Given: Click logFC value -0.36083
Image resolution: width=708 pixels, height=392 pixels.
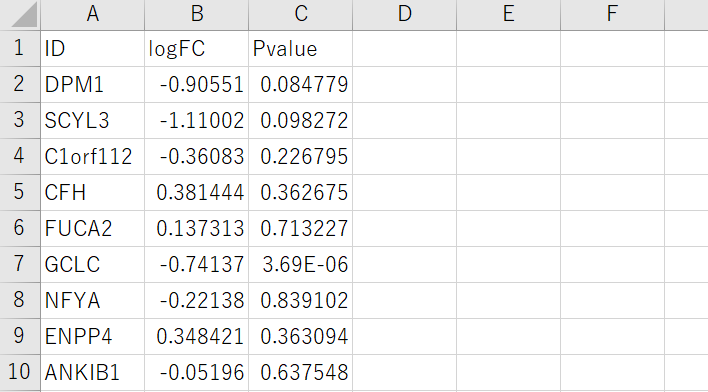Looking at the screenshot, I should click(x=196, y=157).
